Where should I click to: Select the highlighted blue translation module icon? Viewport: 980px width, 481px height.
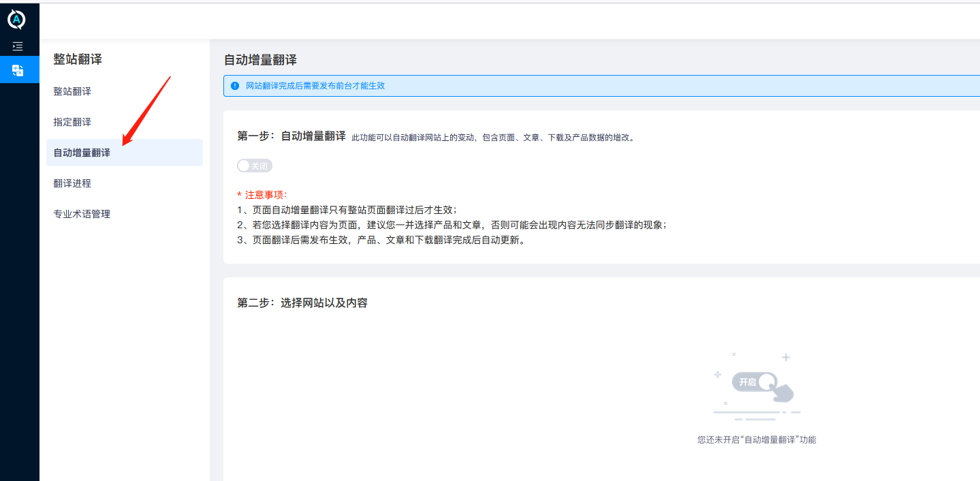(x=18, y=69)
